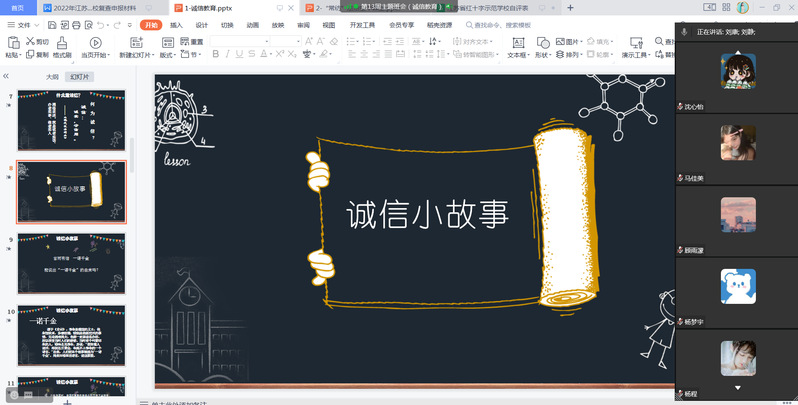The image size is (798, 405).
Task: Open the 动画 ribbon tab
Action: click(x=253, y=24)
